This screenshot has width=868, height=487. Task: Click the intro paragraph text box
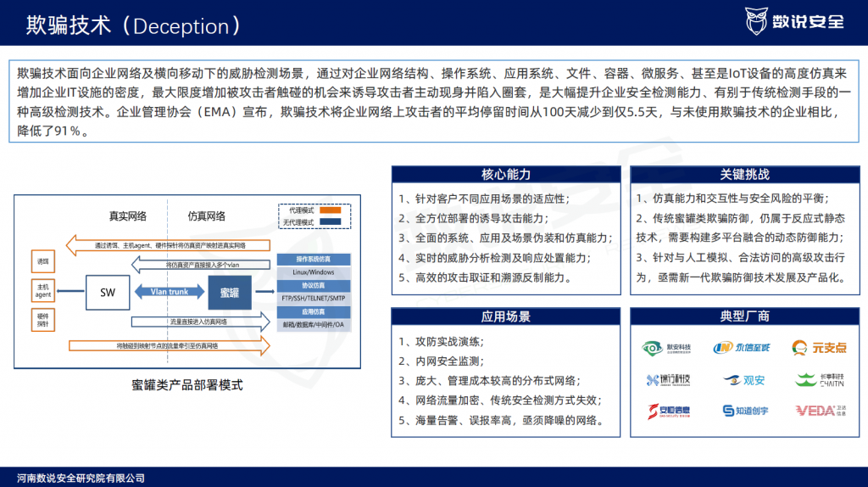point(434,102)
